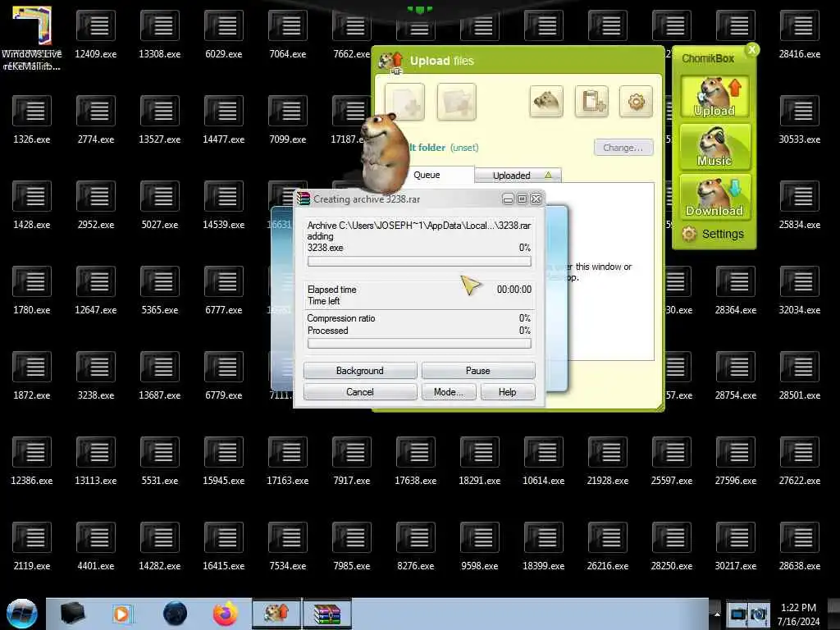This screenshot has width=840, height=630.
Task: Select the 13687.exe desktop icon
Action: click(160, 376)
